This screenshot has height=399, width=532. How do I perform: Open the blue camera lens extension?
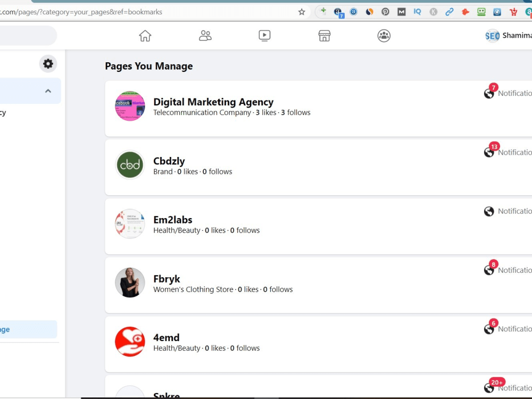[497, 12]
